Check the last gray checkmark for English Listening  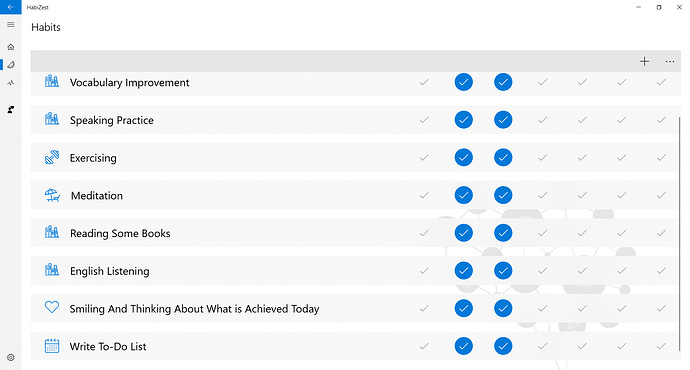pos(661,271)
